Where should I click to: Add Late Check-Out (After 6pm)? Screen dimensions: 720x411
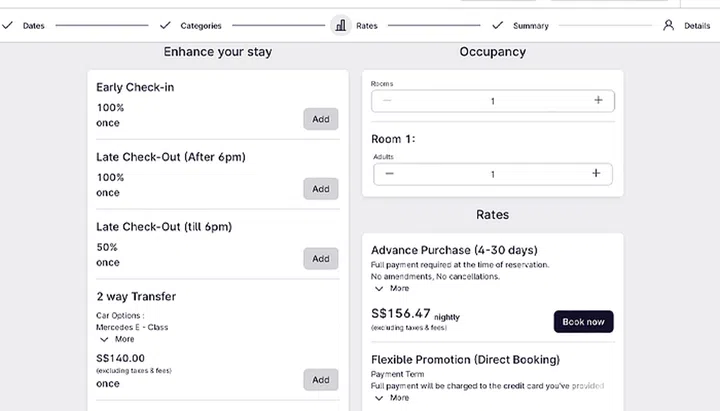320,189
